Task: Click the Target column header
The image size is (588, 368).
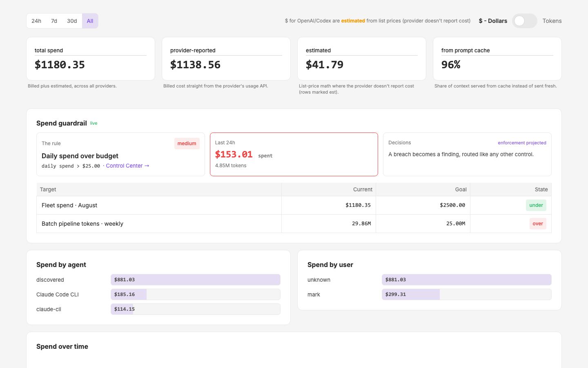Action: 159,189
